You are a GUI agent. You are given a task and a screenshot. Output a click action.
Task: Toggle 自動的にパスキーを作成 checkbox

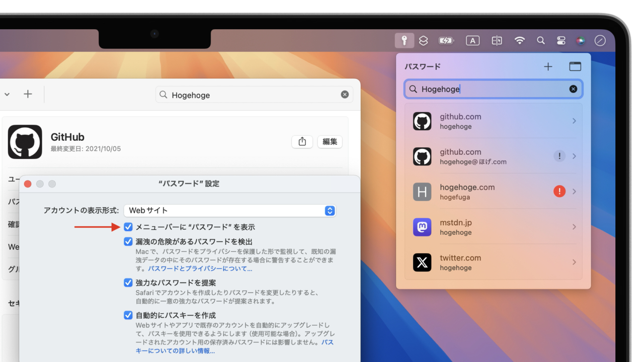[x=128, y=315]
